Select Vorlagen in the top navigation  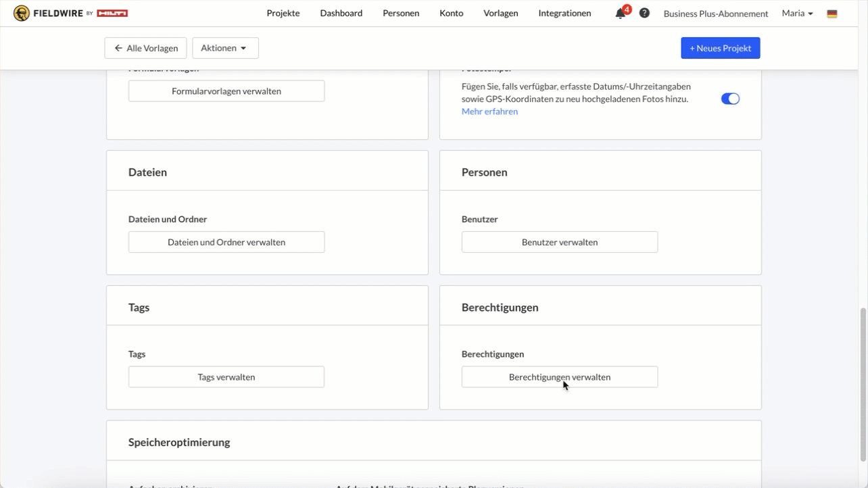coord(501,14)
